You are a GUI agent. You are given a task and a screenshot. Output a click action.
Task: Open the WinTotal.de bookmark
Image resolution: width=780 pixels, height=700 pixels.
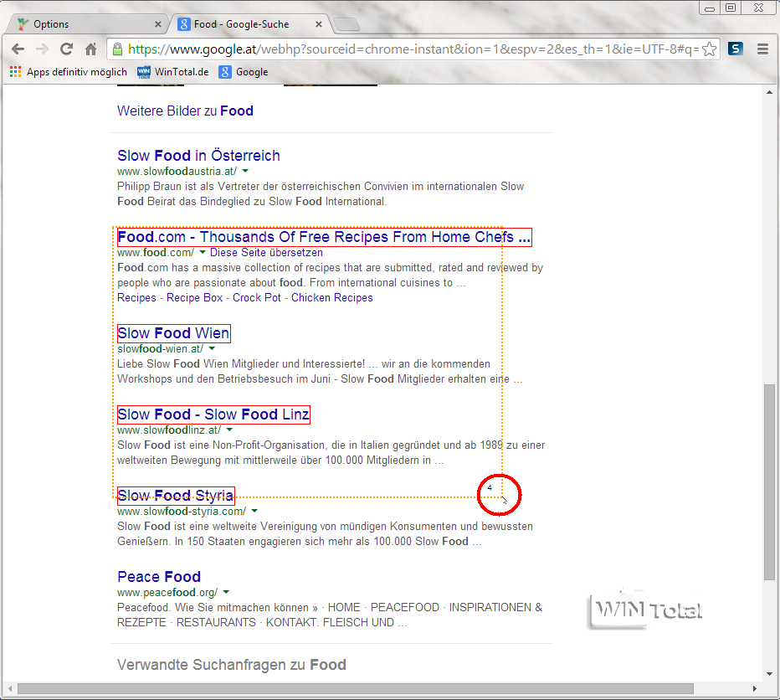(x=172, y=72)
